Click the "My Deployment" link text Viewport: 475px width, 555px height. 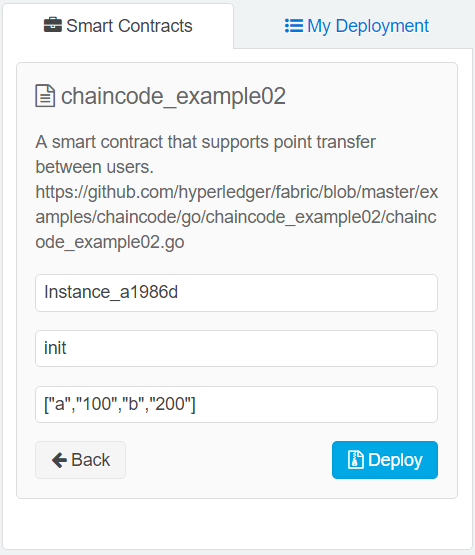[368, 26]
